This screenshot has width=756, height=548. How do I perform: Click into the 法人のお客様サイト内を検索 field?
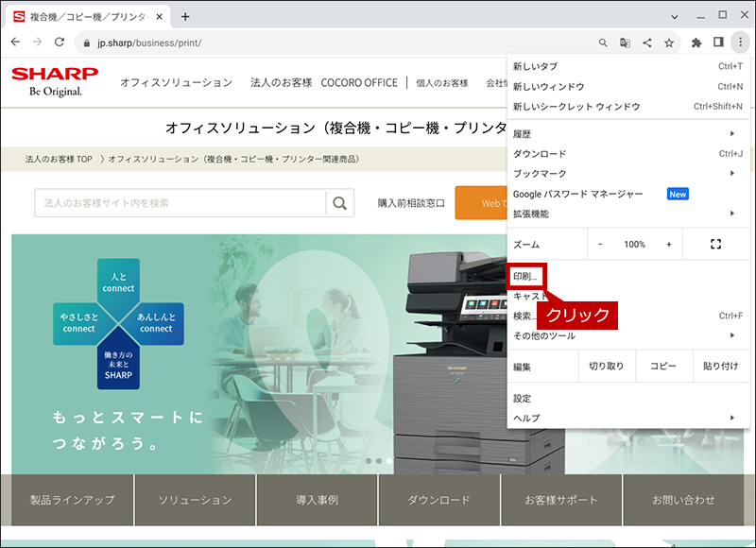180,203
